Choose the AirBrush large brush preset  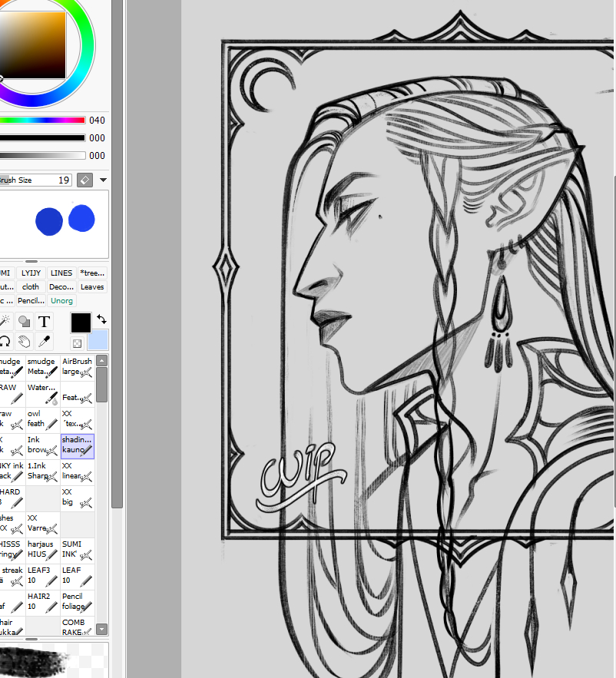(x=78, y=367)
